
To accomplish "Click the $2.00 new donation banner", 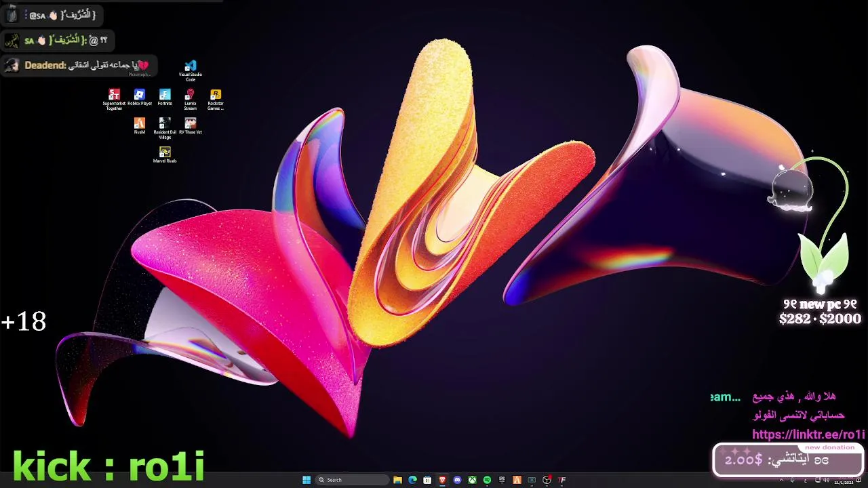I will tap(787, 460).
